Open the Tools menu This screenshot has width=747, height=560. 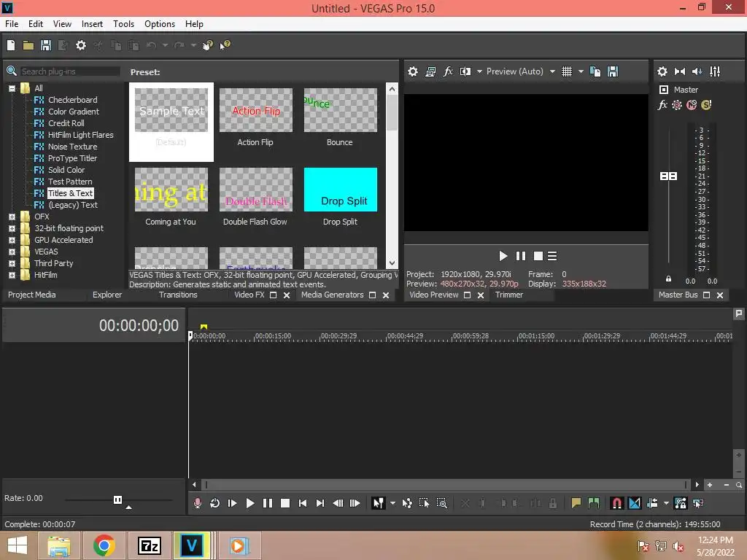pyautogui.click(x=123, y=24)
